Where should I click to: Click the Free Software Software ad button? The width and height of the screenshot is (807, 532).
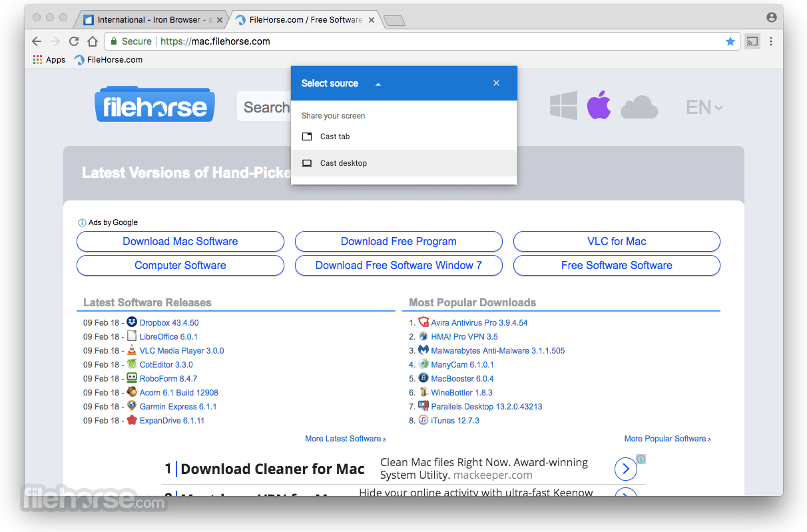(617, 265)
